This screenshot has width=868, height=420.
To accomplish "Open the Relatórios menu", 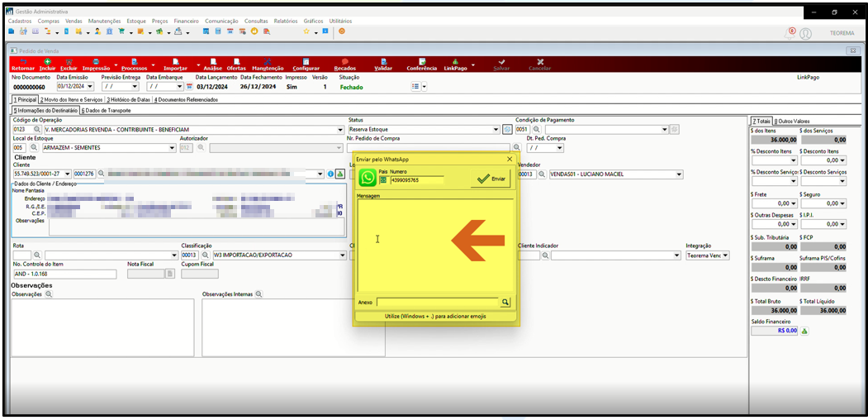I will click(287, 21).
